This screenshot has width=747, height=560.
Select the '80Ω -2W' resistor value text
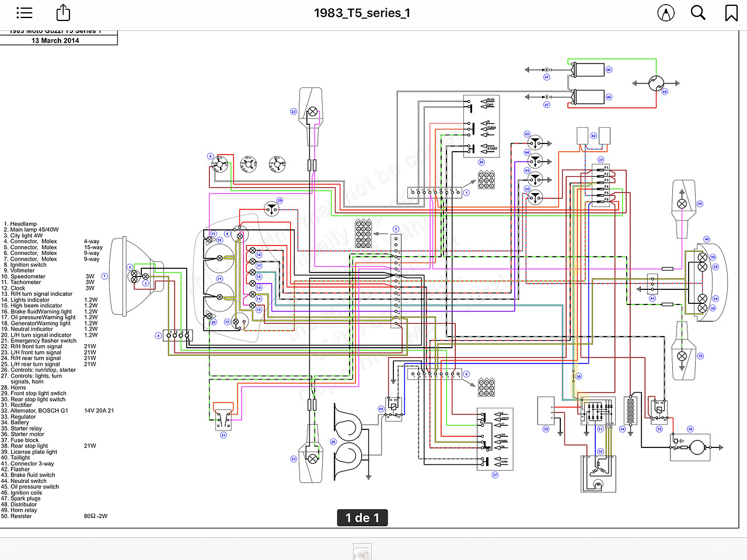click(x=96, y=516)
